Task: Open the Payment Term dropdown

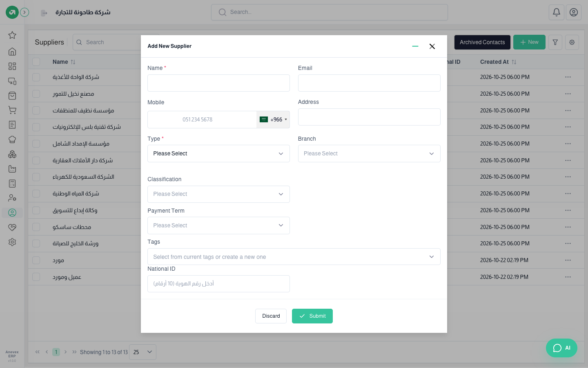Action: click(218, 225)
